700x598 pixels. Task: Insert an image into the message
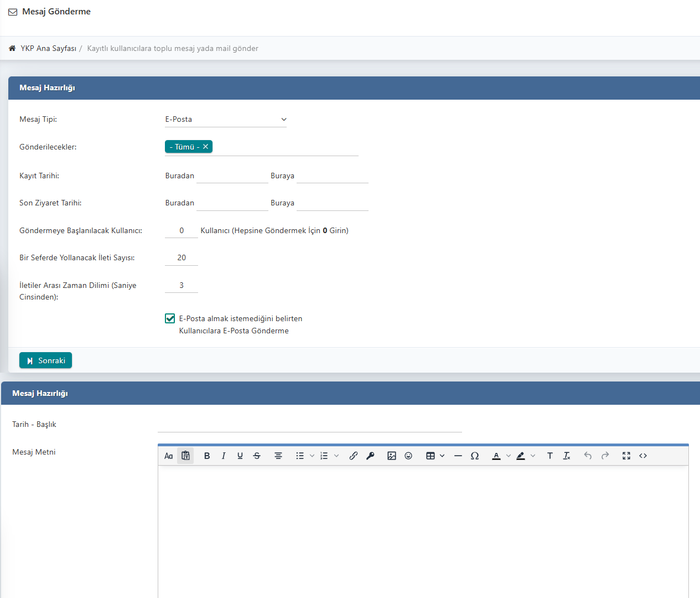tap(392, 456)
